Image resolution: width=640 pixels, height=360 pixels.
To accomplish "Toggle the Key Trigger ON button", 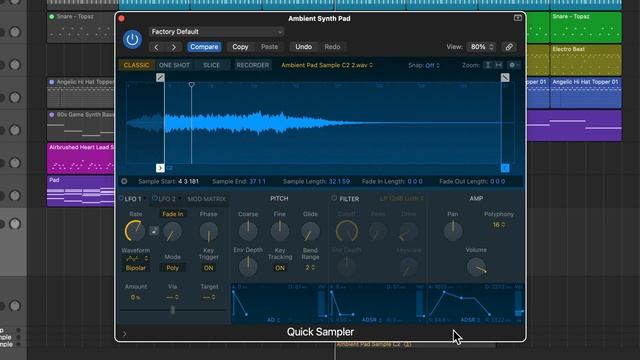I will point(209,268).
